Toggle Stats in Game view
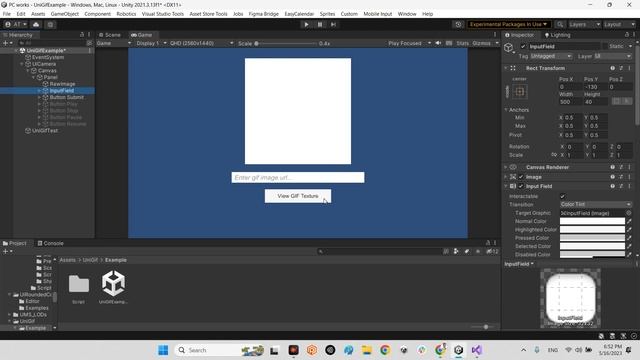 click(462, 43)
